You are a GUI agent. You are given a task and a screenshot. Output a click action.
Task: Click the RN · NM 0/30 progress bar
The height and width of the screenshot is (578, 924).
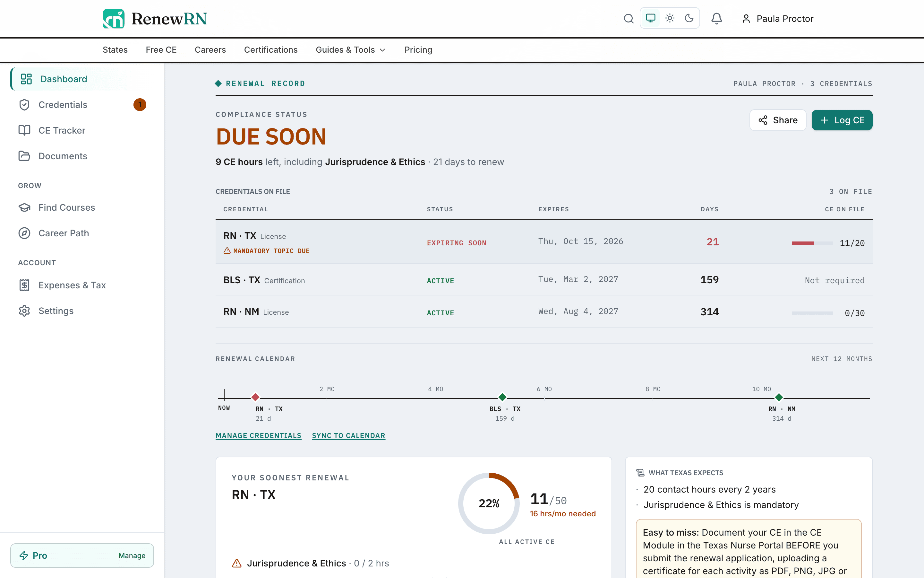[x=812, y=313]
